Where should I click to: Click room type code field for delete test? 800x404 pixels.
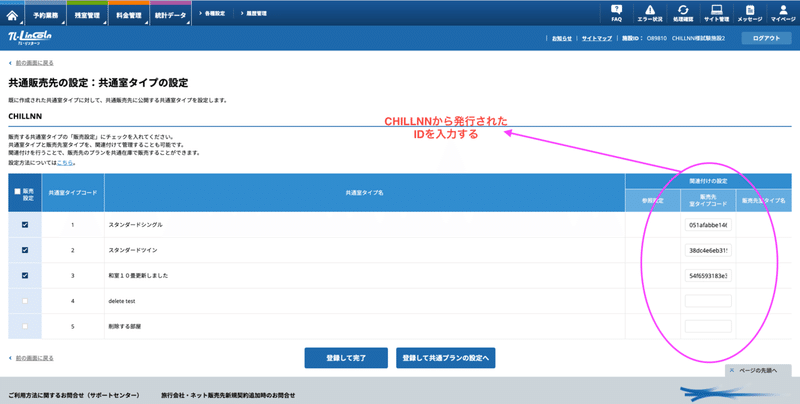point(708,300)
